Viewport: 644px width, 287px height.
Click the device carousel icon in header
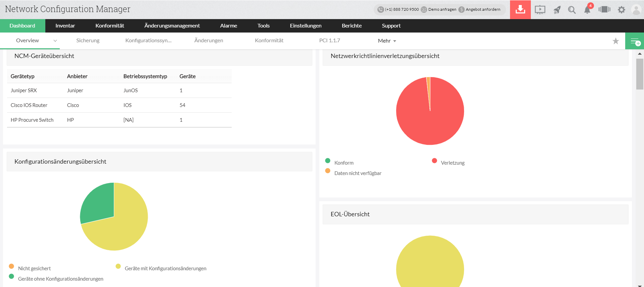coord(604,9)
